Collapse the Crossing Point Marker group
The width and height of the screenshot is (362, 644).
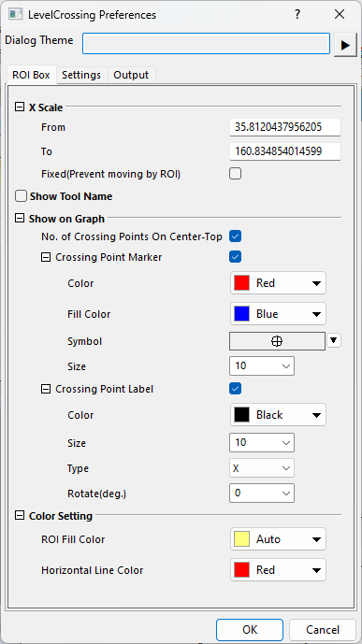(x=46, y=257)
